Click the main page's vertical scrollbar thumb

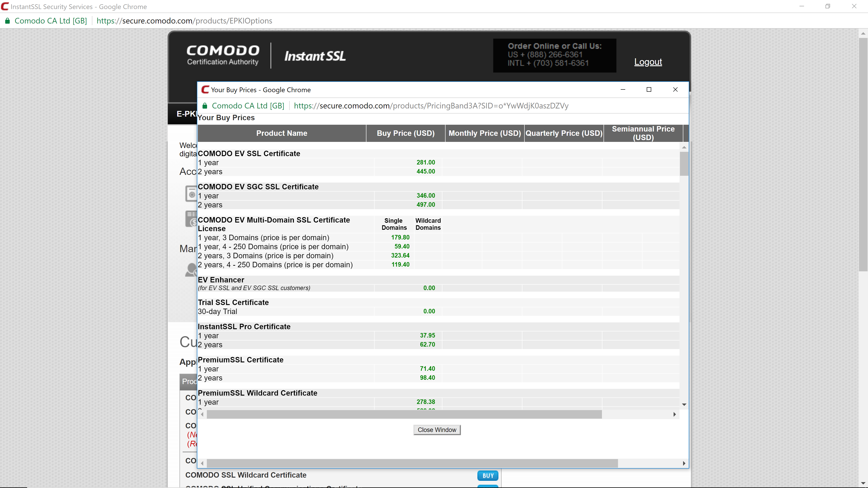coord(863,154)
